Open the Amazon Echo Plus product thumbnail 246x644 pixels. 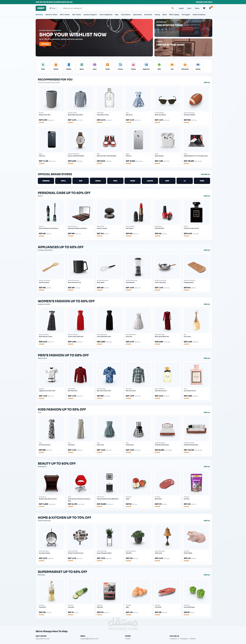[52, 98]
